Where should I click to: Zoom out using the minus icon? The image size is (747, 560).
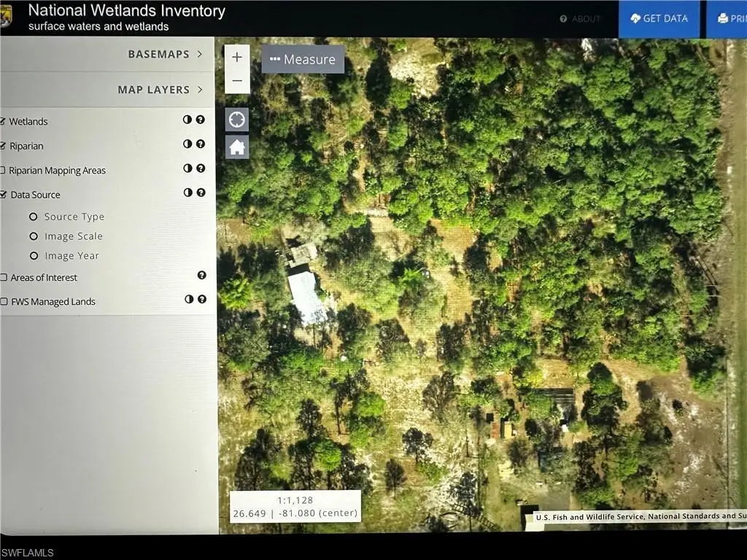tap(236, 80)
